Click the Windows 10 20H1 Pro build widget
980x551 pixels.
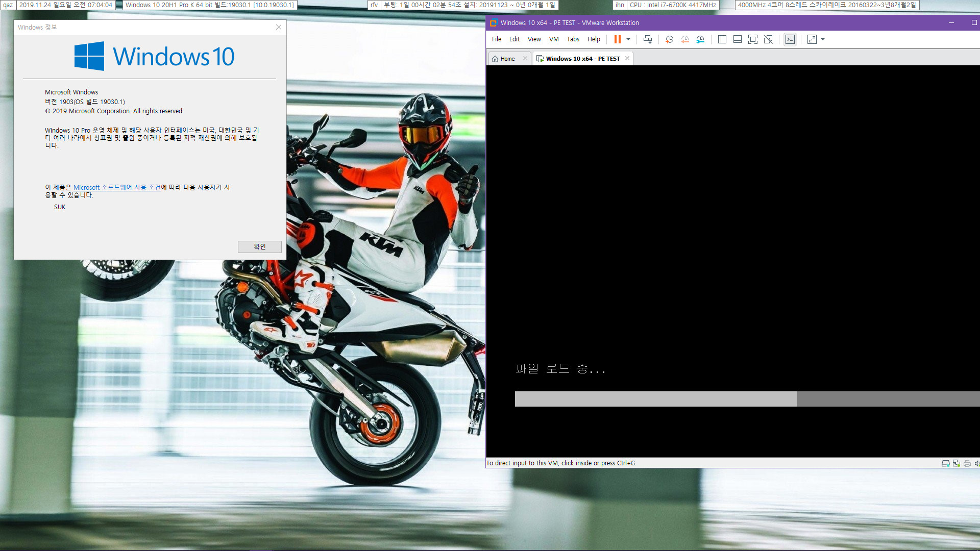tap(210, 5)
